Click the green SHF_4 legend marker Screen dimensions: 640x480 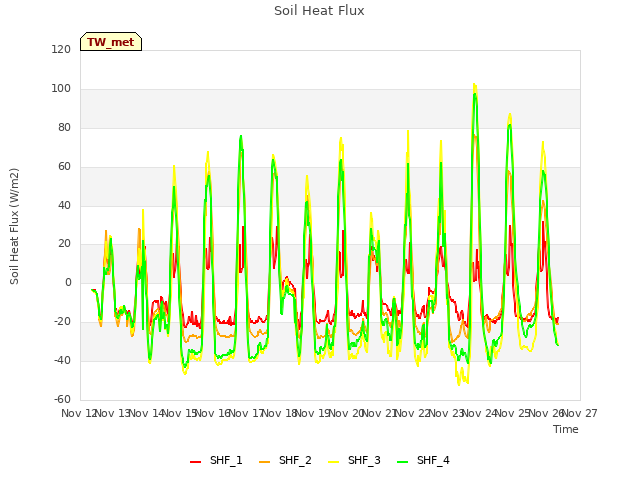click(x=402, y=462)
